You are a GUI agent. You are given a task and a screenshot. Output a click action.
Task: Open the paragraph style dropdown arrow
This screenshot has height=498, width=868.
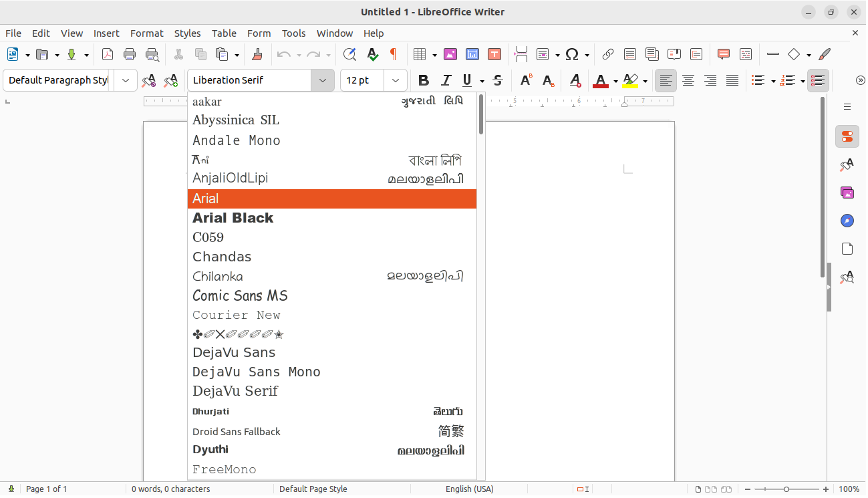(126, 80)
